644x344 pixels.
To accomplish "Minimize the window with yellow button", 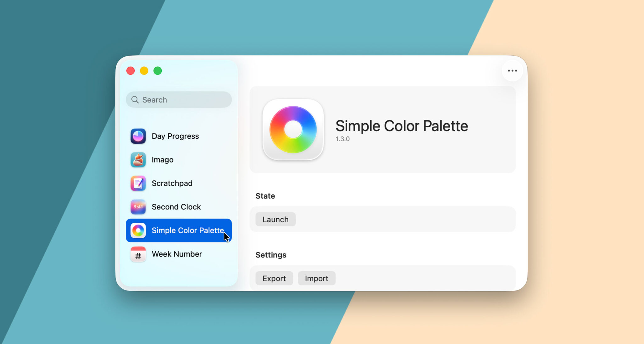I will 144,71.
